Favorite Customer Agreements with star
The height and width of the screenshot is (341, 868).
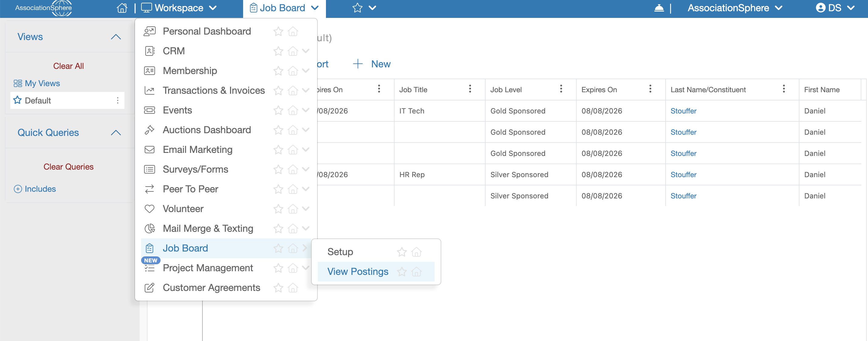[278, 288]
